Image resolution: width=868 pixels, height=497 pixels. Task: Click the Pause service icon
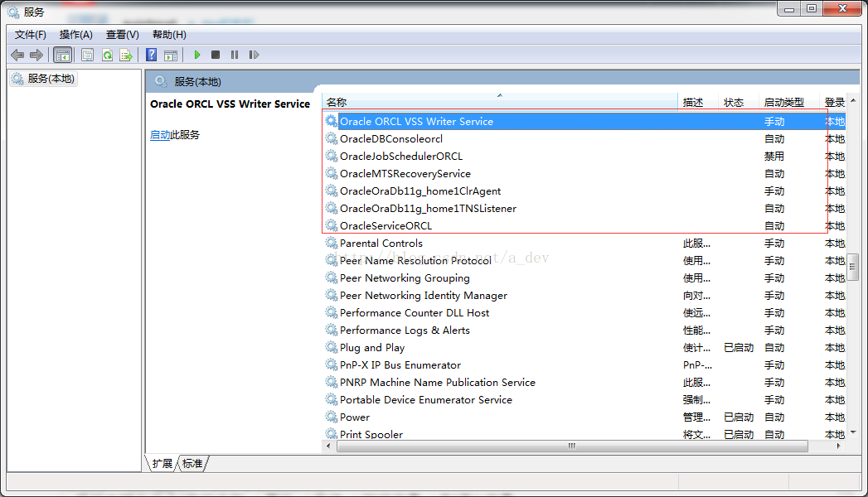[x=234, y=55]
